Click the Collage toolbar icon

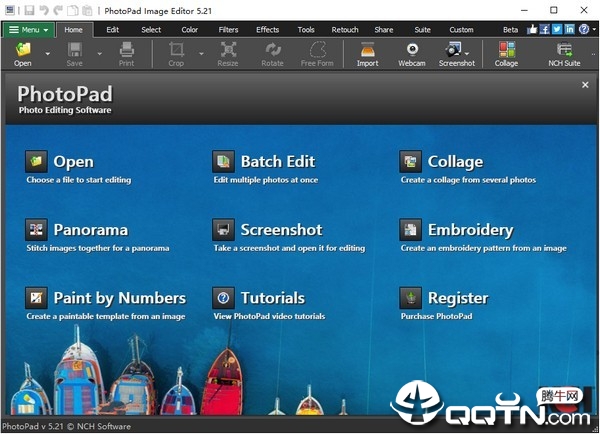click(506, 50)
